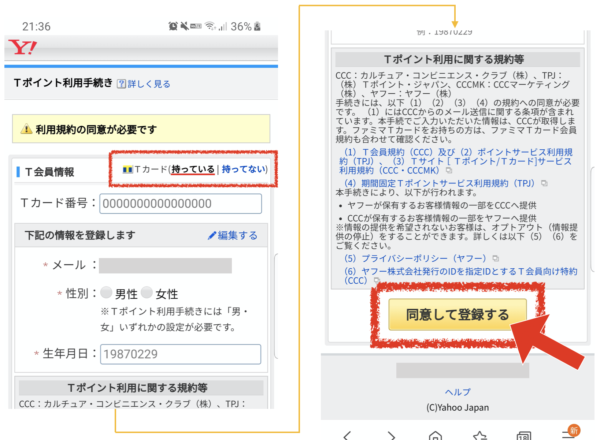This screenshot has width=600, height=440.
Task: Click external-link icon after 期間固定 terms
Action: click(x=544, y=184)
